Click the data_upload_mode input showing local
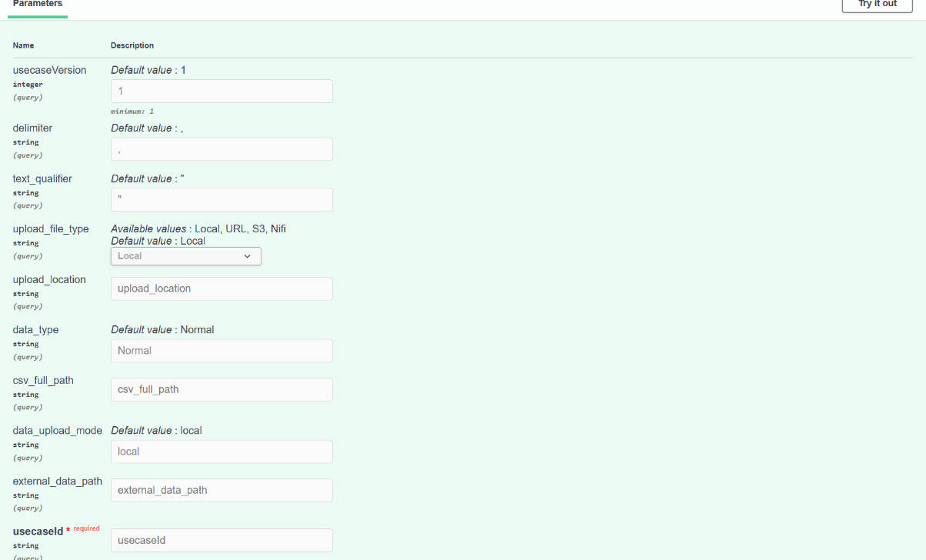926x560 pixels. tap(222, 452)
